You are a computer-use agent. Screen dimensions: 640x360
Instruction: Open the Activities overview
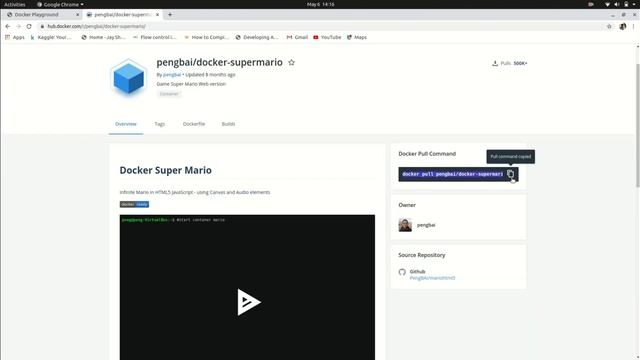(x=15, y=4)
